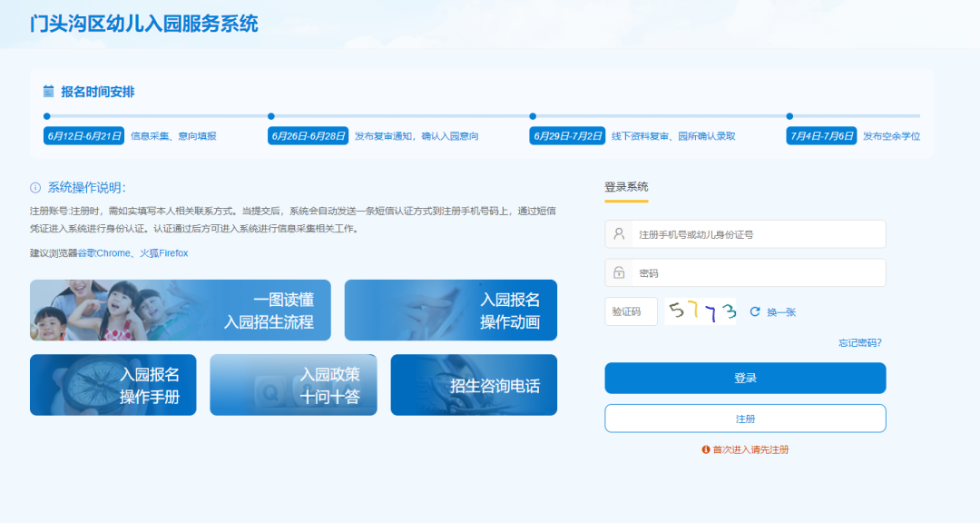This screenshot has width=980, height=523.
Task: Focus the 验证码 input field
Action: (631, 311)
